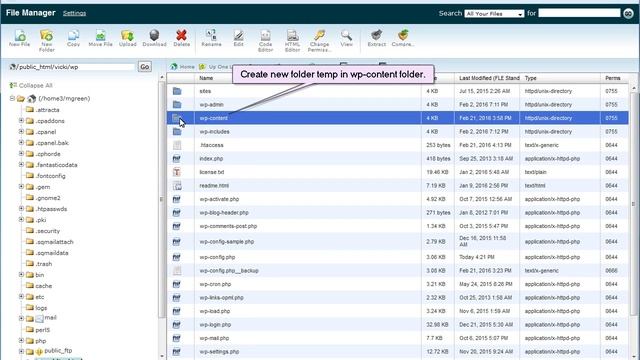Expand the public_ftp tree folder
This screenshot has height=360, width=640.
21,351
